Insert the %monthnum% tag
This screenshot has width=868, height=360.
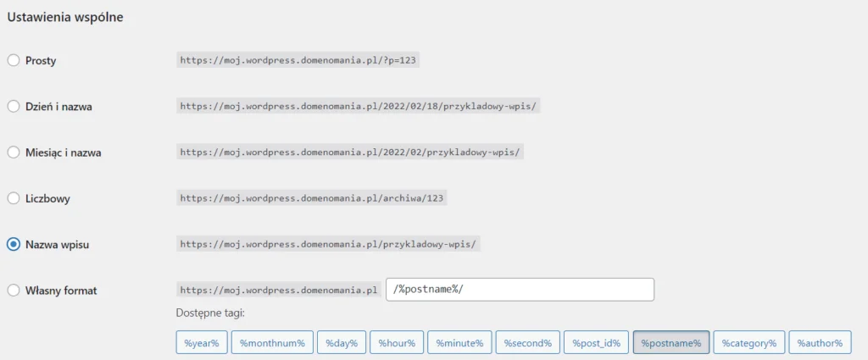pyautogui.click(x=272, y=342)
